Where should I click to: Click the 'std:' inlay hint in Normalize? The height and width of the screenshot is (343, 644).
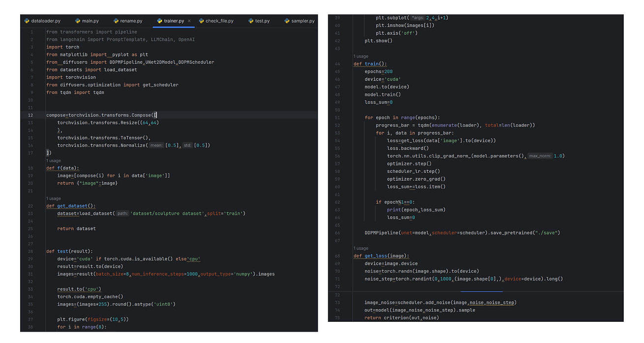(187, 145)
